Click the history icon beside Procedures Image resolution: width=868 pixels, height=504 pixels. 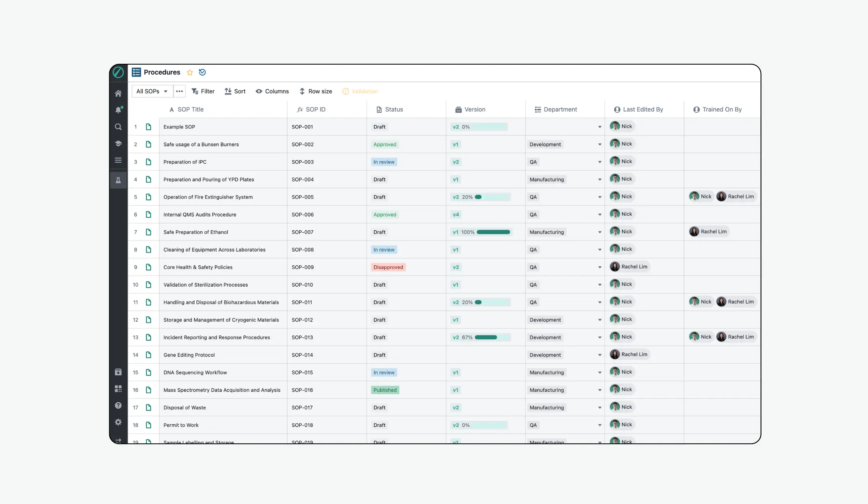pos(202,72)
